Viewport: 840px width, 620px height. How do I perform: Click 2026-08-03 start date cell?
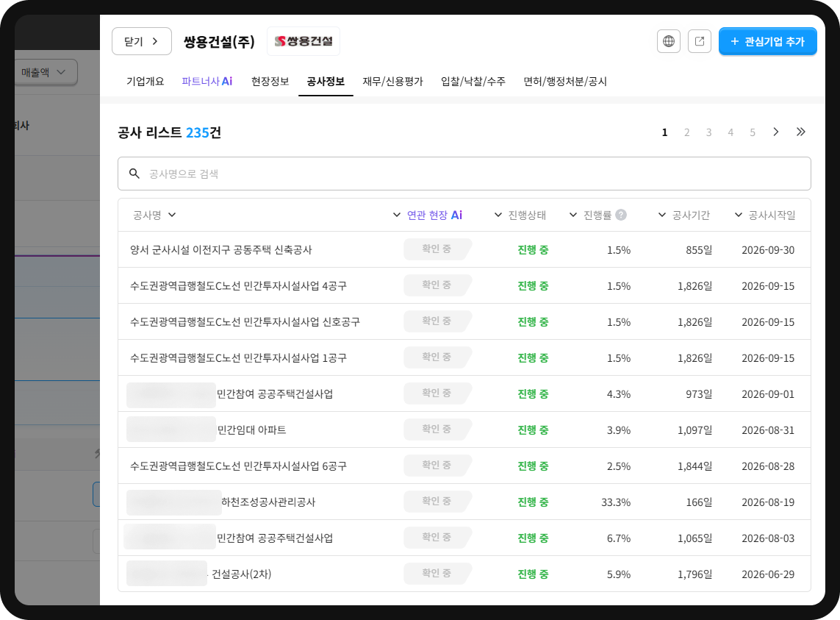coord(768,538)
